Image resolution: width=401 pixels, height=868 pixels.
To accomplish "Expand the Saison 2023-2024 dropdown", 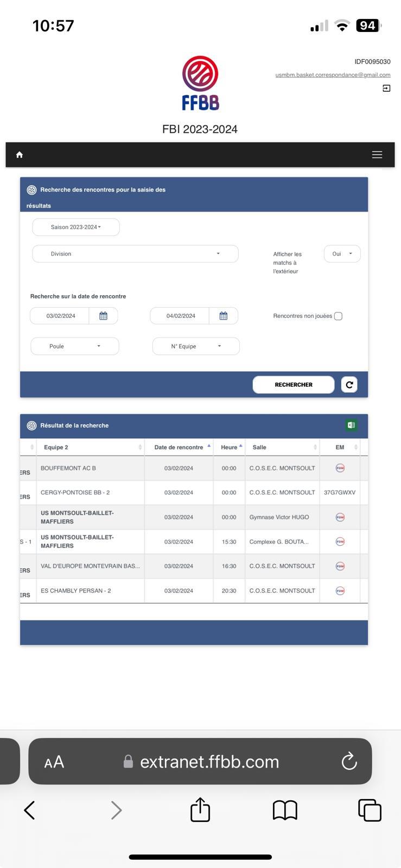I will [x=76, y=227].
